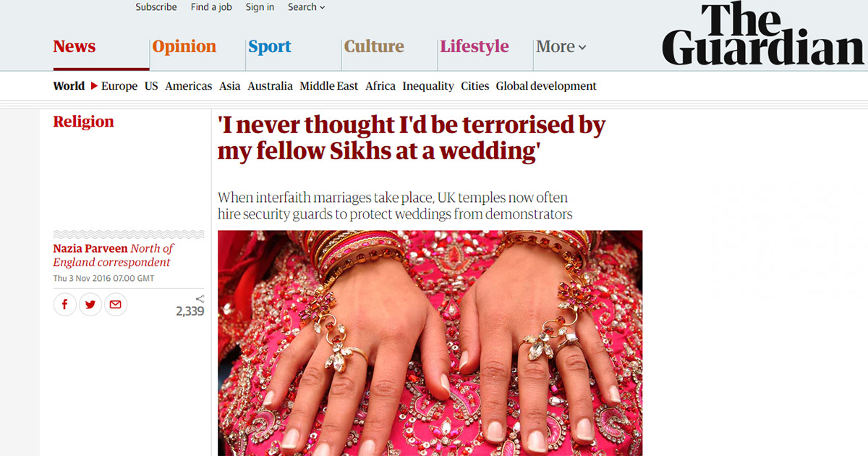Open the Search dropdown
The image size is (868, 456).
[x=306, y=7]
